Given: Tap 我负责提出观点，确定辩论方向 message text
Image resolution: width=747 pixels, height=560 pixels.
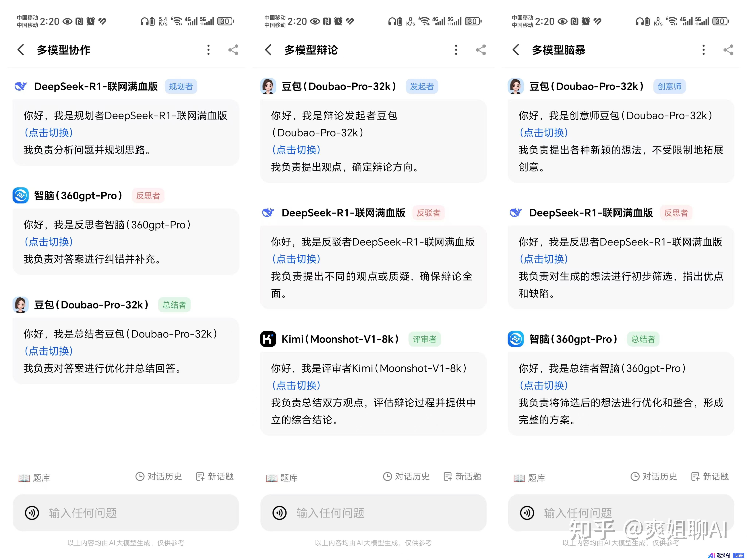Looking at the screenshot, I should [345, 167].
